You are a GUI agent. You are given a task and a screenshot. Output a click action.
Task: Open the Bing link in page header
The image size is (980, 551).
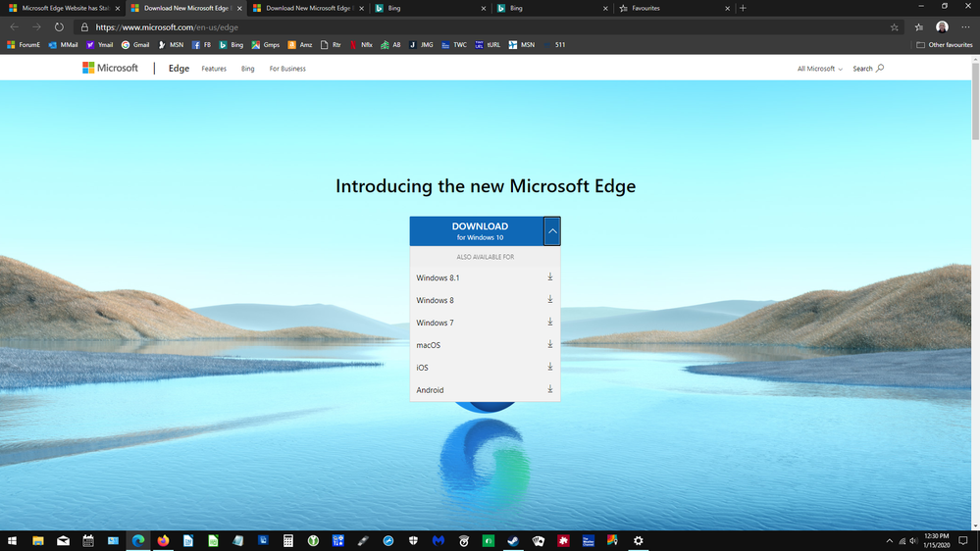point(247,69)
